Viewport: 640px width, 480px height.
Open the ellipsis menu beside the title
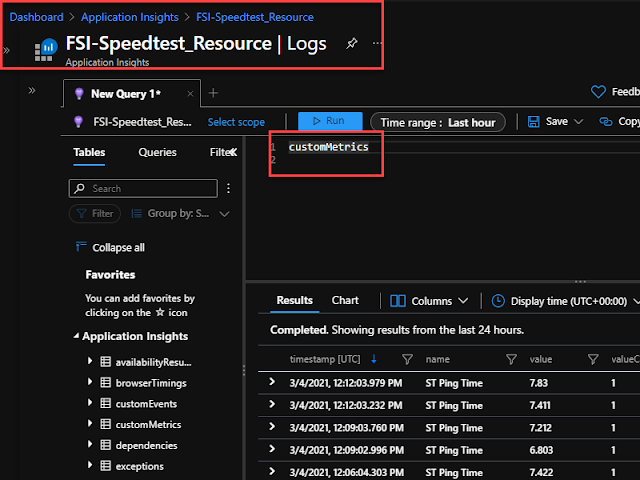tap(377, 43)
